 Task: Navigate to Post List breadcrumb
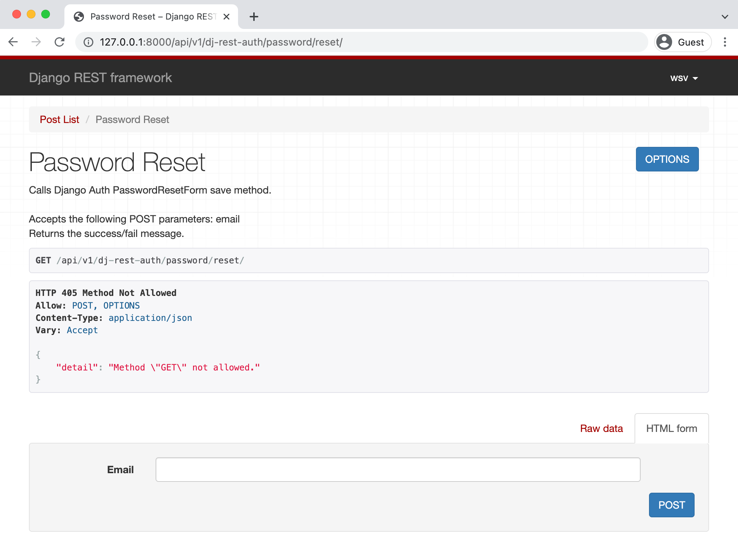[59, 119]
